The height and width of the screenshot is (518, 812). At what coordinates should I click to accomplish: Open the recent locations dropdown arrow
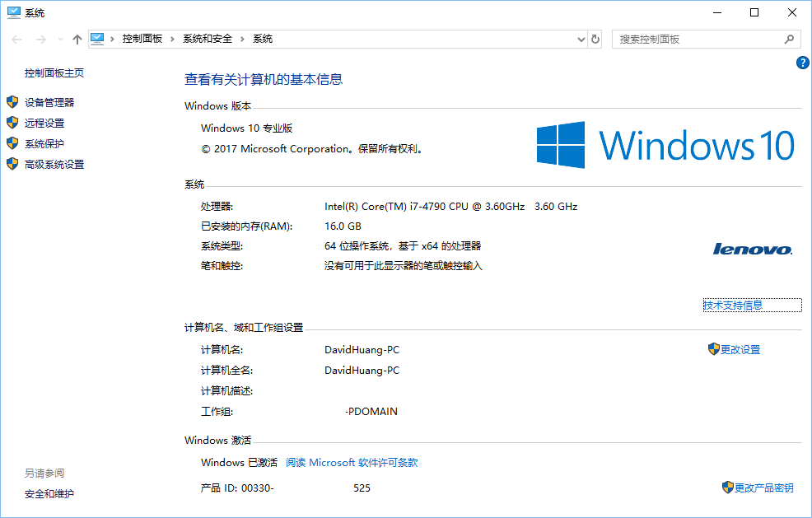(61, 40)
